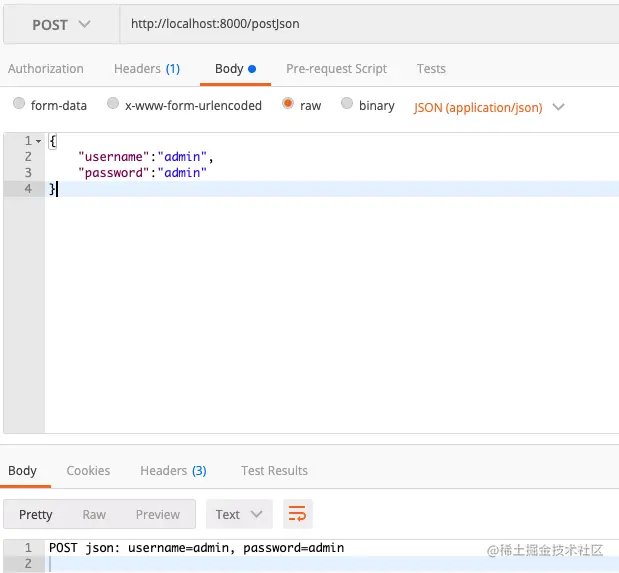Viewport: 619px width, 573px height.
Task: Click the request URL field
Action: tap(369, 24)
